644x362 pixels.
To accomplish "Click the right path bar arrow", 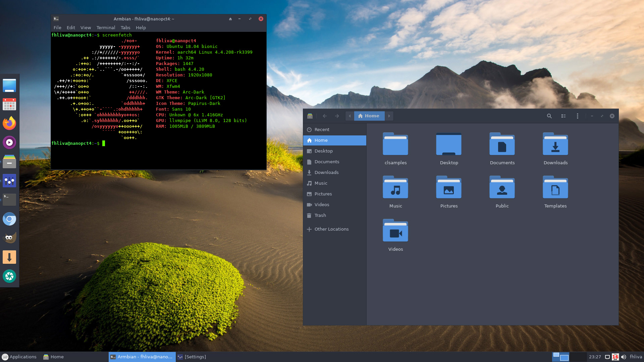I will coord(389,116).
